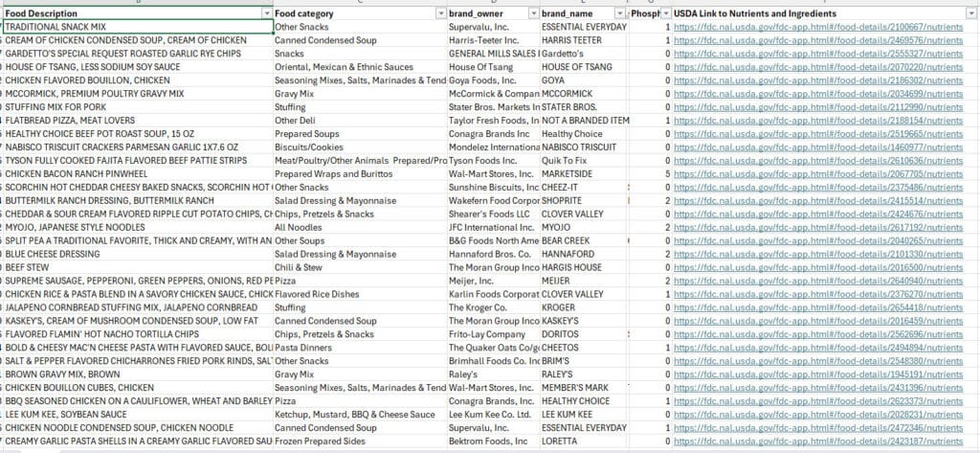Select the BEEF STEW description cell
Screen dimensions: 980x453
tap(138, 268)
